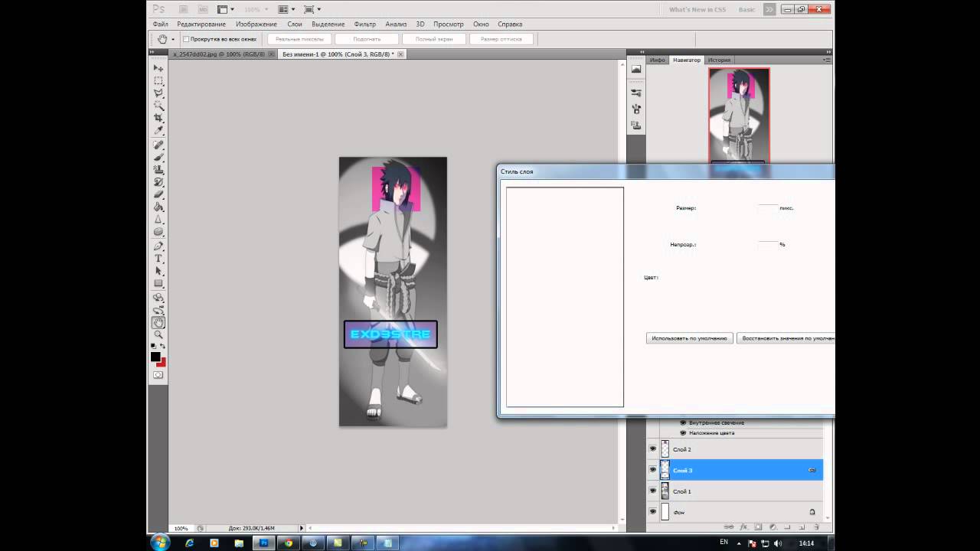Reset default foreground and background colors
This screenshot has height=551, width=980.
153,347
